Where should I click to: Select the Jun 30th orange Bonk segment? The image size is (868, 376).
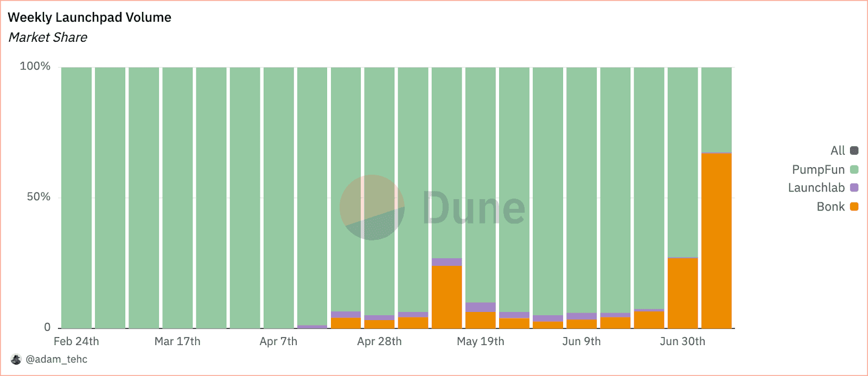click(x=682, y=293)
